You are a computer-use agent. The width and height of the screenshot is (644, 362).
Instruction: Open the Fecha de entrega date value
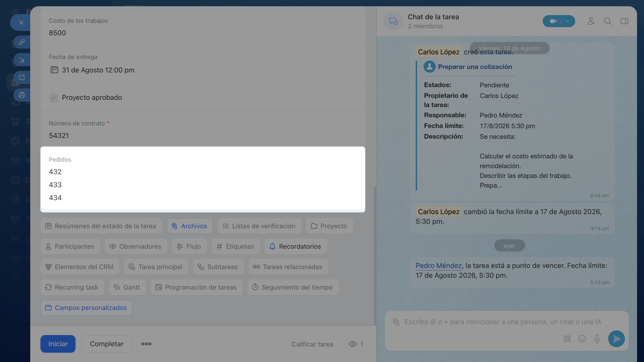(98, 70)
